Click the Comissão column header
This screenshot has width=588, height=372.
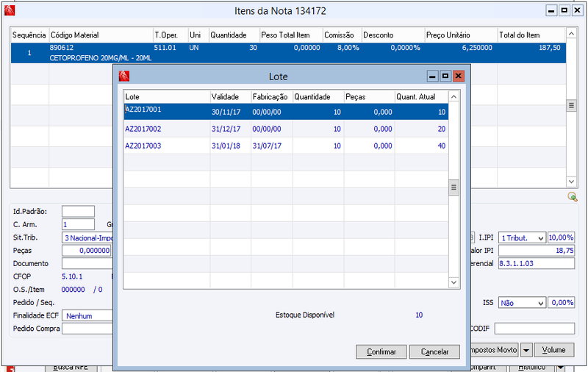coord(342,35)
